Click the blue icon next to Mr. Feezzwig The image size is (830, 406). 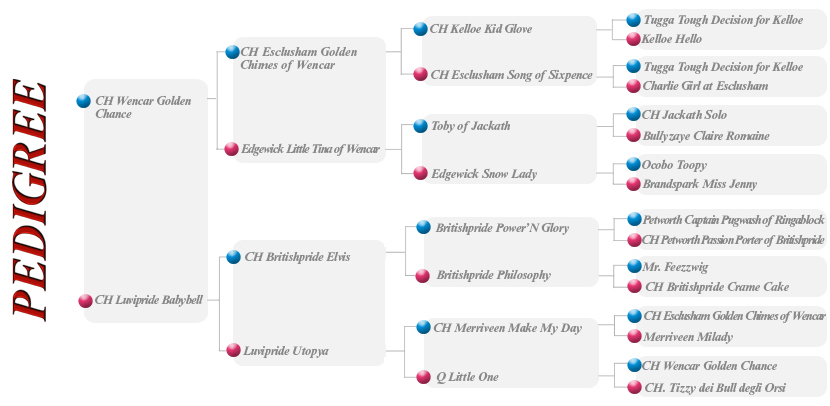click(634, 266)
